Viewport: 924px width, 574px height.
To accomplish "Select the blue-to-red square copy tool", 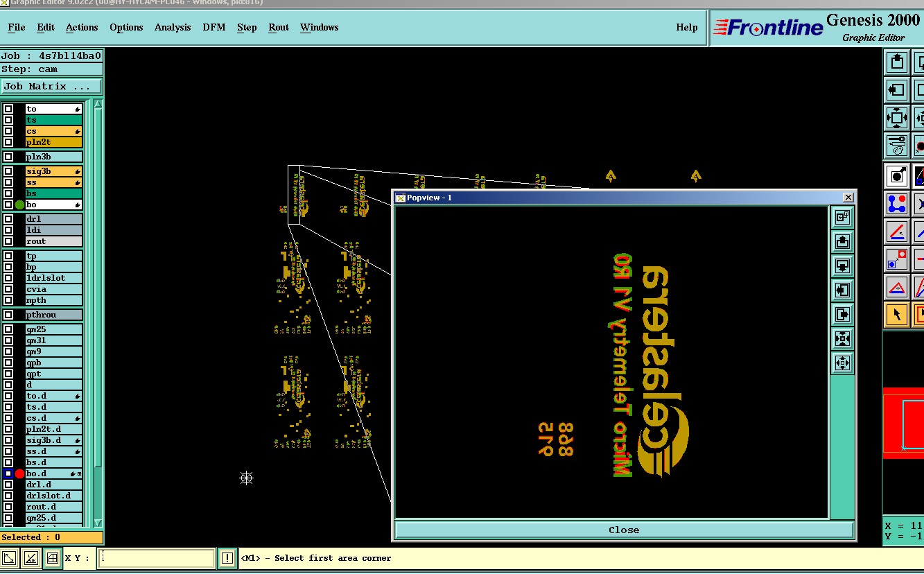I will coord(897,259).
